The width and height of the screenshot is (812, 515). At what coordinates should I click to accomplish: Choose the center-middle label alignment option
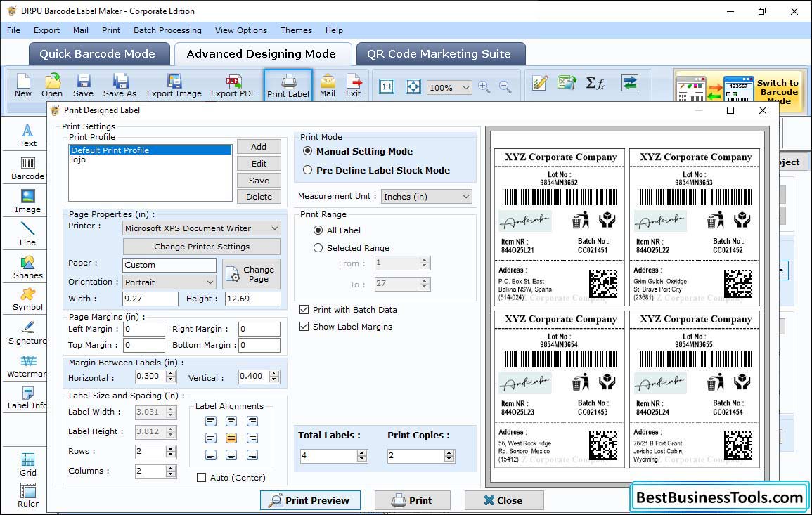tap(231, 438)
